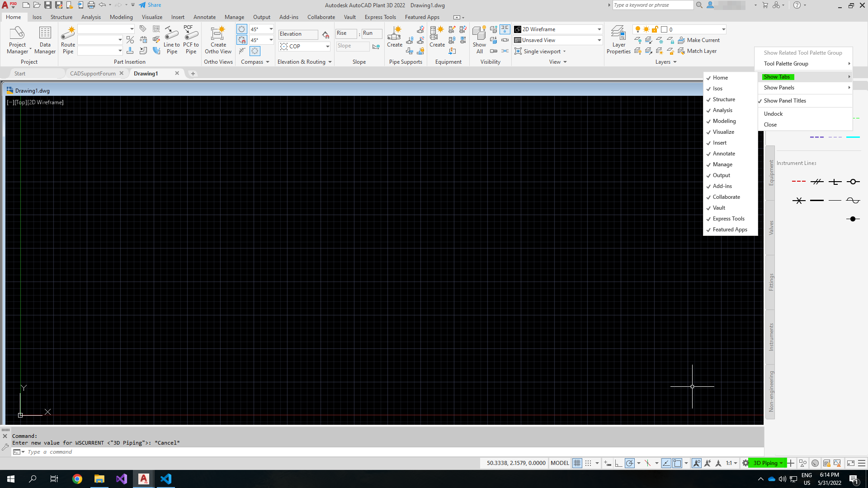Image resolution: width=868 pixels, height=488 pixels.
Task: Select Show Panels from the context menu
Action: [x=778, y=87]
